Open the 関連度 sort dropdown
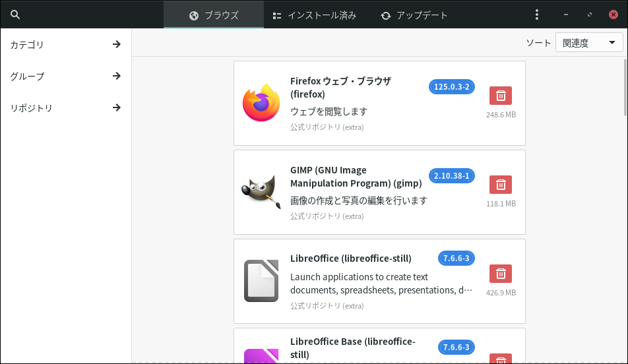The height and width of the screenshot is (364, 628). (x=588, y=42)
